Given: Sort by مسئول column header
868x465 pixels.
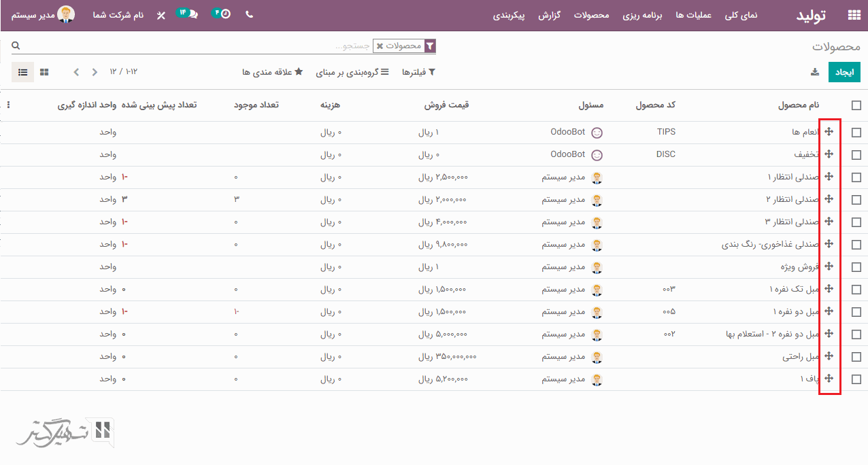Looking at the screenshot, I should click(x=591, y=105).
